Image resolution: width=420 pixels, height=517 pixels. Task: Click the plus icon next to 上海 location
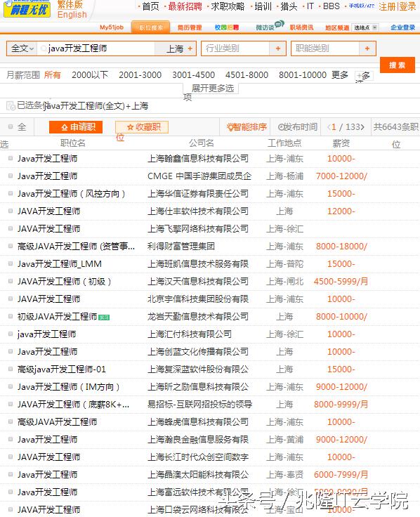[190, 48]
